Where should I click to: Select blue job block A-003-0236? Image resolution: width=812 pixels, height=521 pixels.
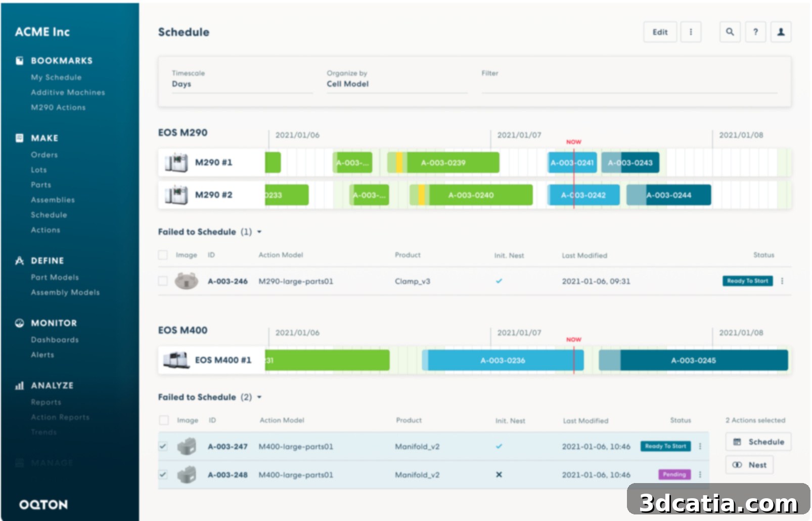503,360
